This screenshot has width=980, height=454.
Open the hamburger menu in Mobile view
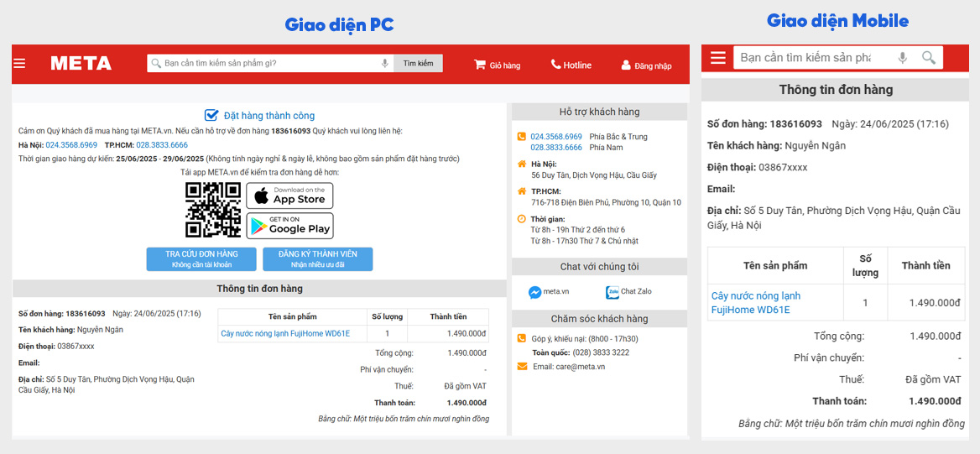(x=718, y=58)
